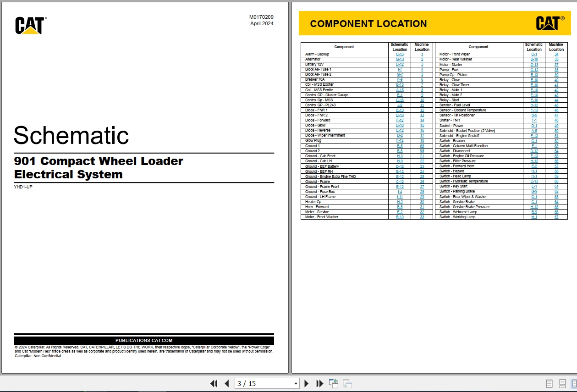Open machine location 30 for Heater Gp

[422, 202]
